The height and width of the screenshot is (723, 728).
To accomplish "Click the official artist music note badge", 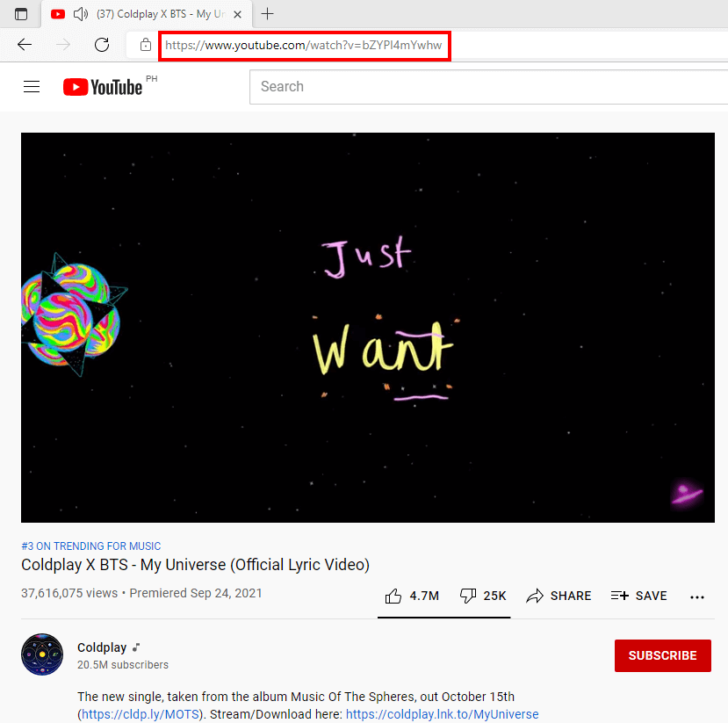I will 136,647.
